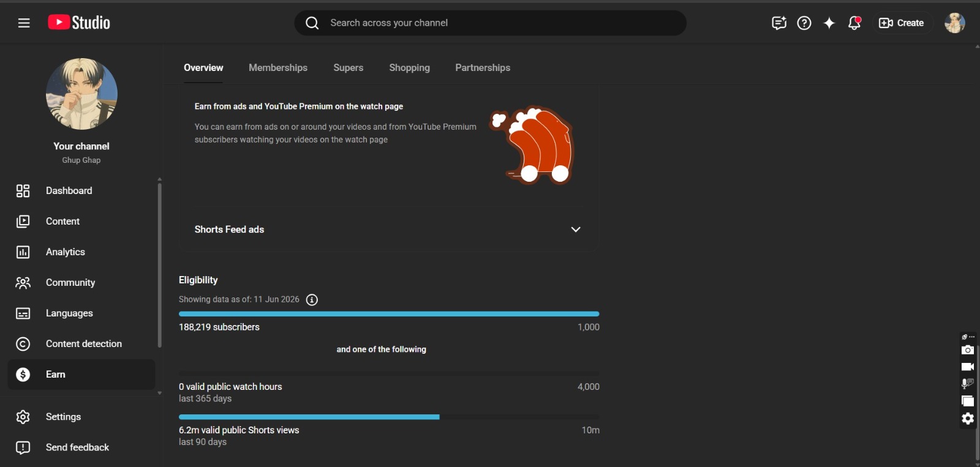Click the "0 valid public watch hours" text
The height and width of the screenshot is (467, 980).
pyautogui.click(x=230, y=387)
